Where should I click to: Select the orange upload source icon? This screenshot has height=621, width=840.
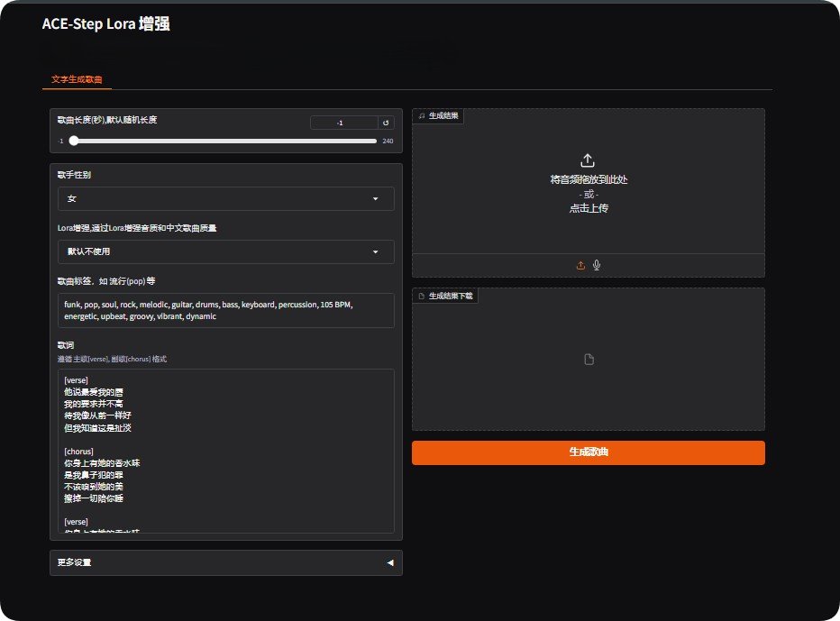click(580, 265)
